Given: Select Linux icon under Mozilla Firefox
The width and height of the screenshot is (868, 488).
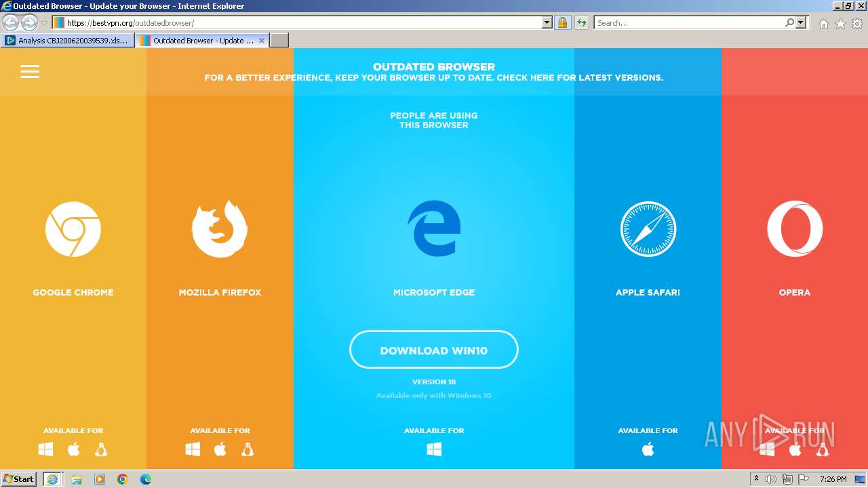Looking at the screenshot, I should (x=248, y=449).
